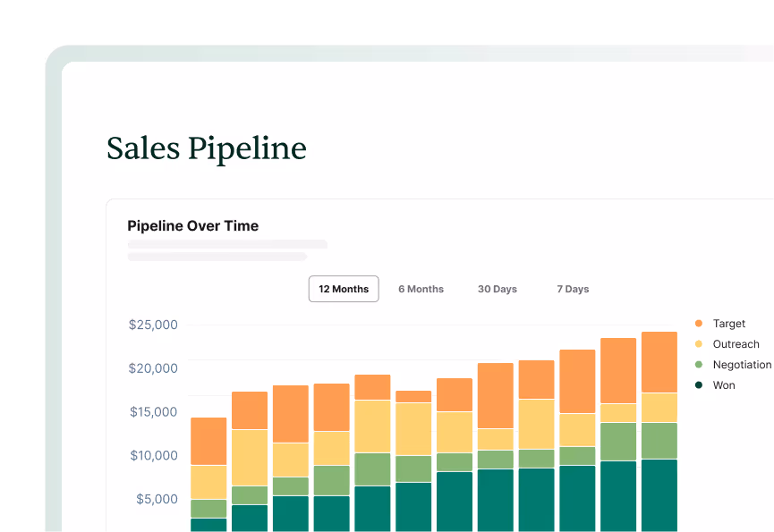Click the light green Negotiation legend dot
Screen dimensions: 774x532
pyautogui.click(x=699, y=365)
